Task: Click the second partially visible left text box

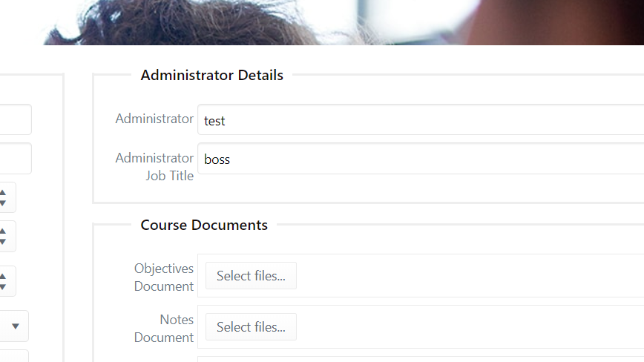Action: pyautogui.click(x=15, y=158)
